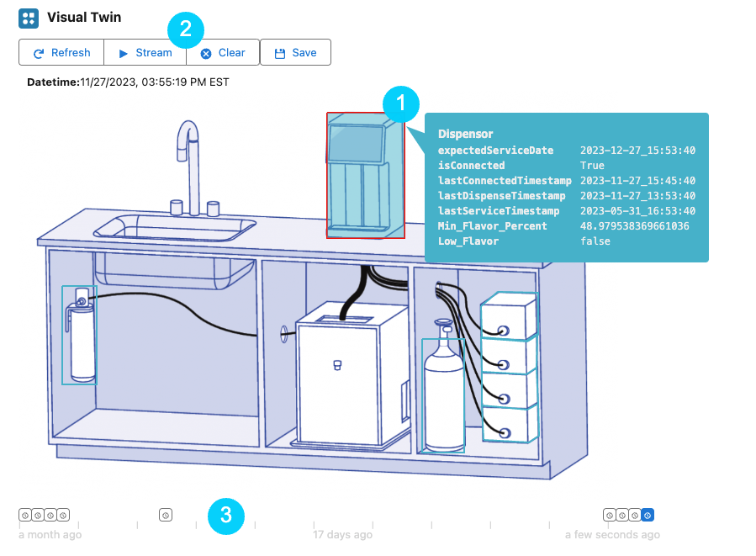
Task: Click the leftmost timeline marker above 'a month ago'
Action: [x=25, y=515]
